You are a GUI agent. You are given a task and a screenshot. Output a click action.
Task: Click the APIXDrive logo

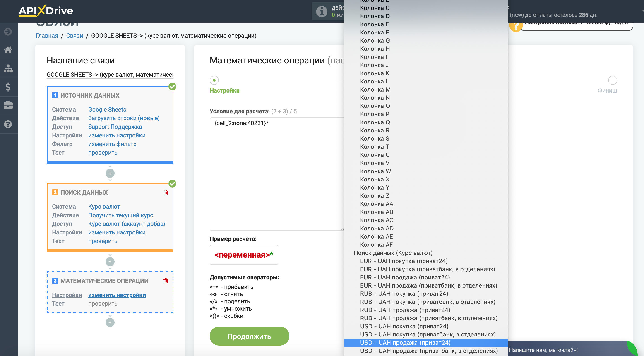click(46, 11)
